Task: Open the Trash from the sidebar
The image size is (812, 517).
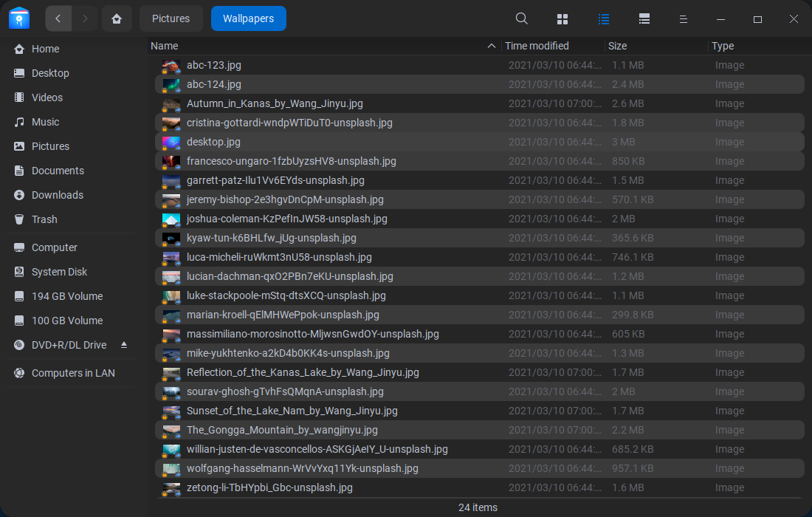Action: point(44,219)
